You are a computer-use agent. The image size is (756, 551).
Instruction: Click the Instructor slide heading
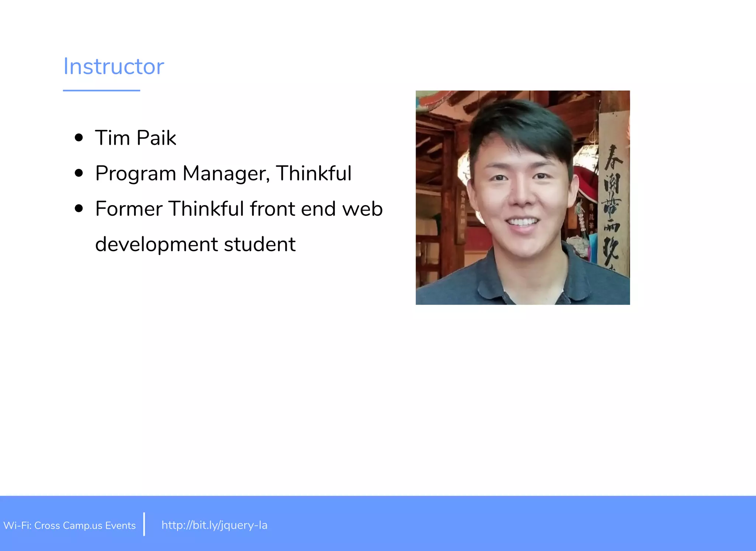tap(113, 67)
